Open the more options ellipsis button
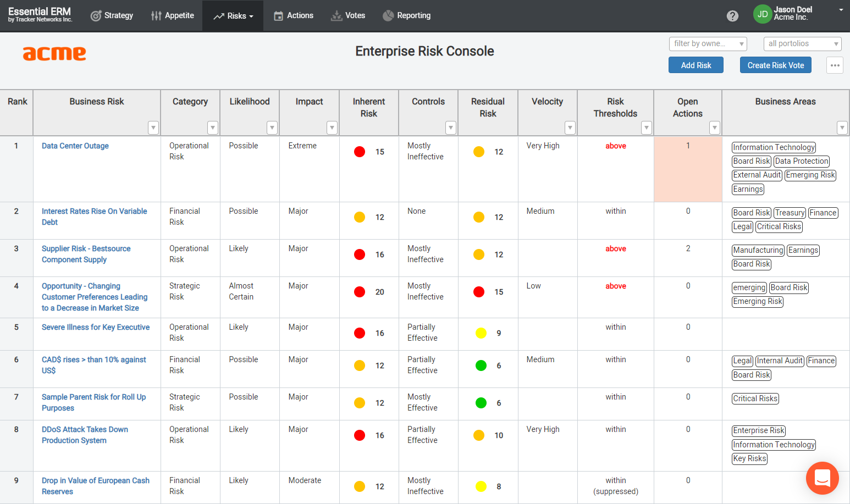The width and height of the screenshot is (850, 504). click(x=835, y=65)
